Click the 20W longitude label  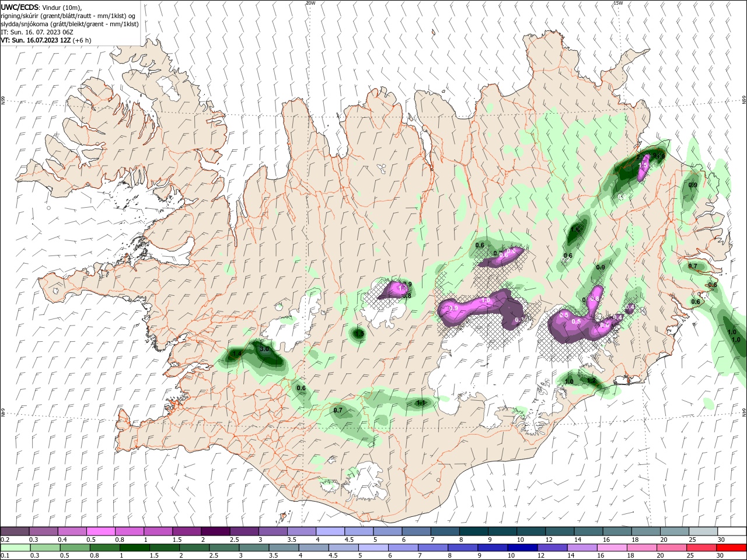pyautogui.click(x=310, y=3)
